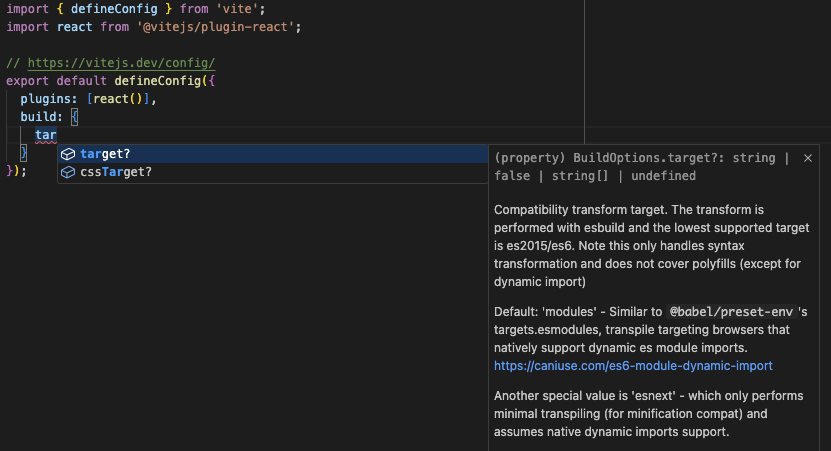Accept the target? autocomplete suggestion label
Image resolution: width=831 pixels, height=451 pixels.
[x=105, y=154]
